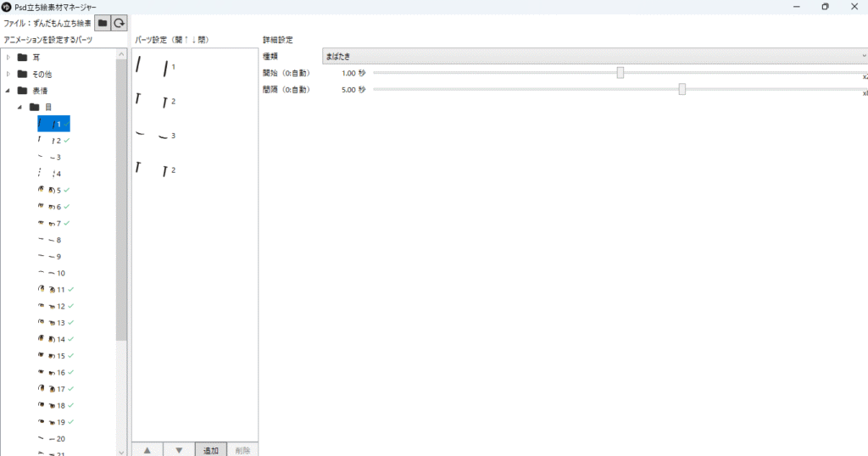
Task: Click the open PSD file folder icon
Action: (103, 24)
